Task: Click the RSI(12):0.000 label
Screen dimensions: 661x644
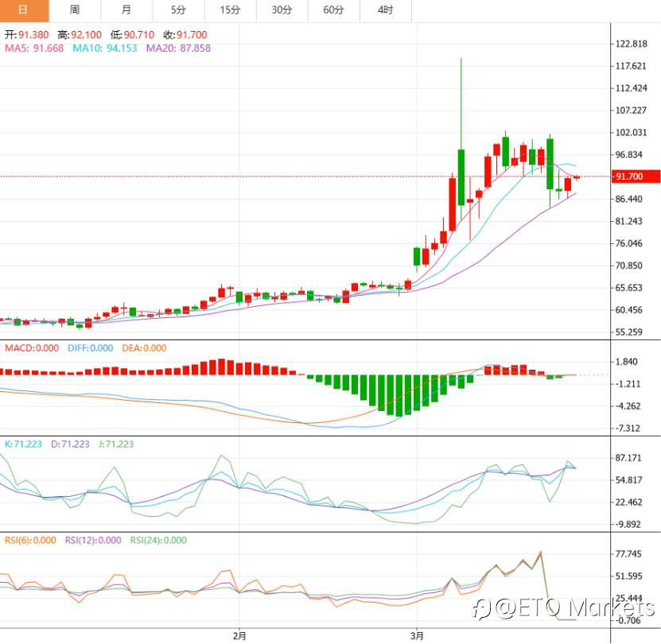Action: (x=93, y=541)
